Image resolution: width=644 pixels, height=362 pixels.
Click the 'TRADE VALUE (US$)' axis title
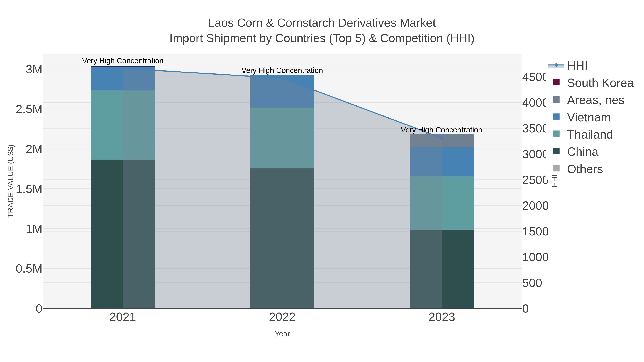click(11, 181)
